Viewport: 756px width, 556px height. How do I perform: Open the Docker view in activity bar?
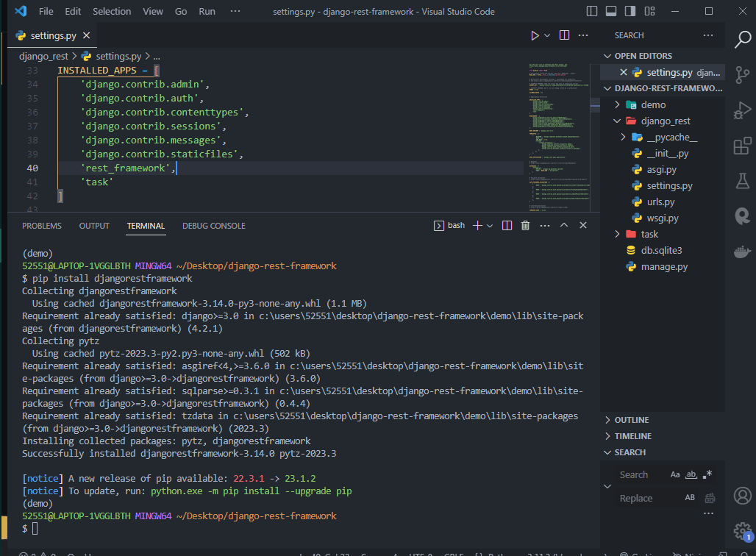(x=743, y=252)
